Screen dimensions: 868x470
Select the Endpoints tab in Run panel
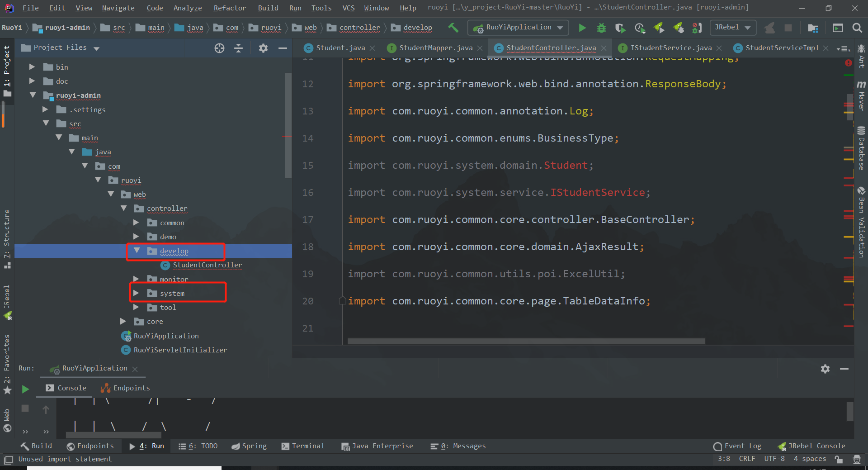point(125,388)
